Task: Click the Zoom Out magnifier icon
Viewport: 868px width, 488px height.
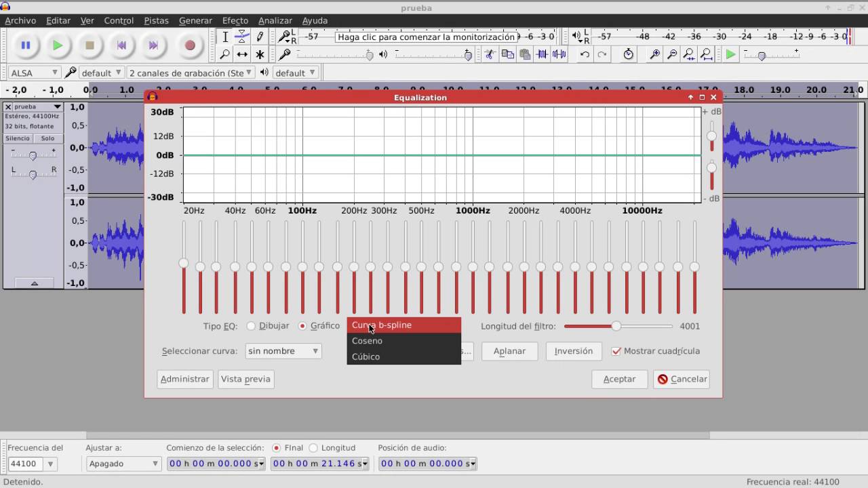Action: click(x=672, y=54)
